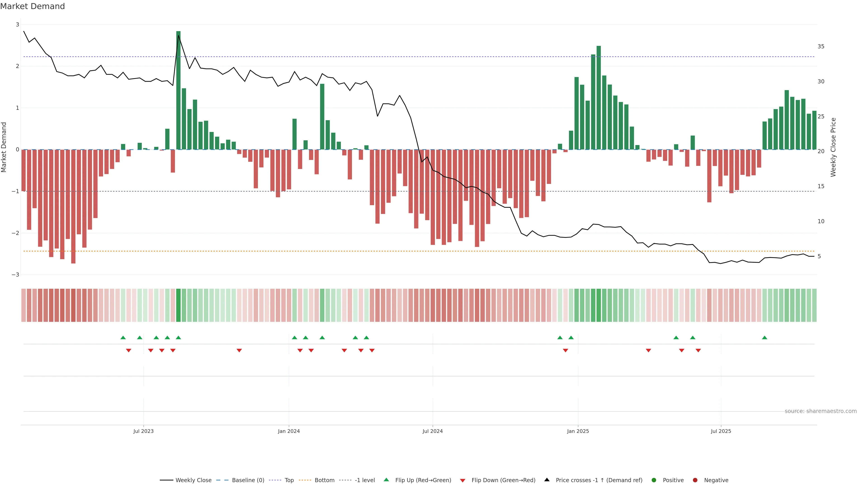Click the last green flip-up triangle marker
This screenshot has width=868, height=488.
coord(764,338)
